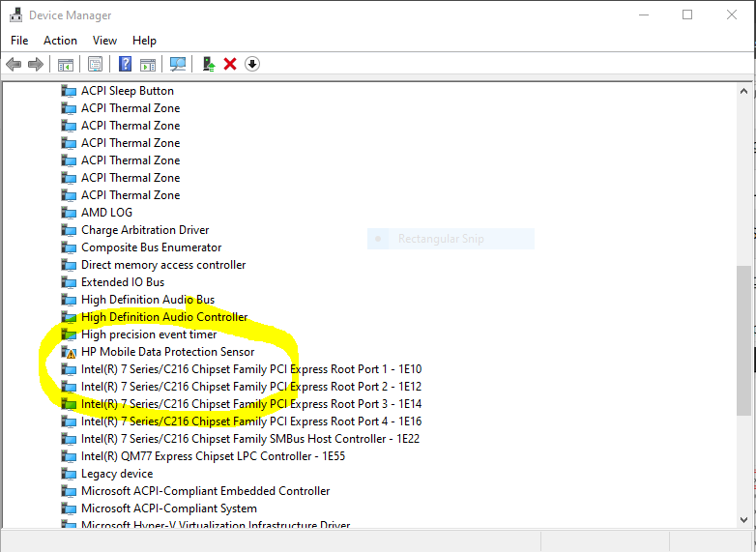Select Intel QM77 Express Chipset LPC Controller

click(x=213, y=456)
